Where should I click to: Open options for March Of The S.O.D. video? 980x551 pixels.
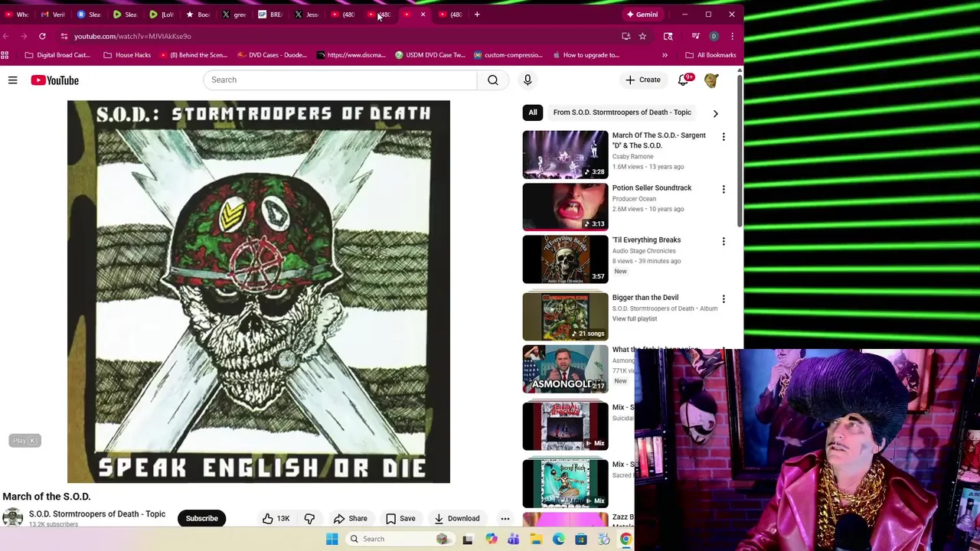coord(724,136)
